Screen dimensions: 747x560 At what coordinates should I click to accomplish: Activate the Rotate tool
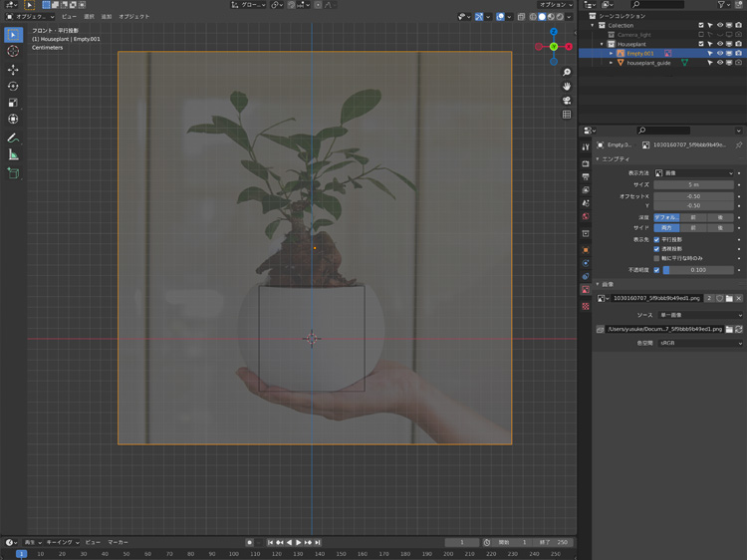tap(13, 87)
